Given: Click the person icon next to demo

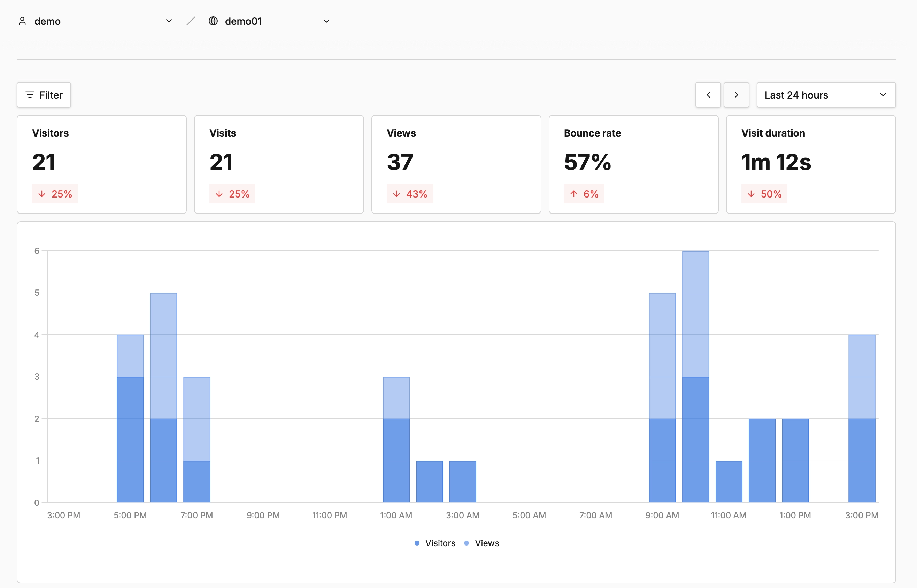Looking at the screenshot, I should [22, 21].
